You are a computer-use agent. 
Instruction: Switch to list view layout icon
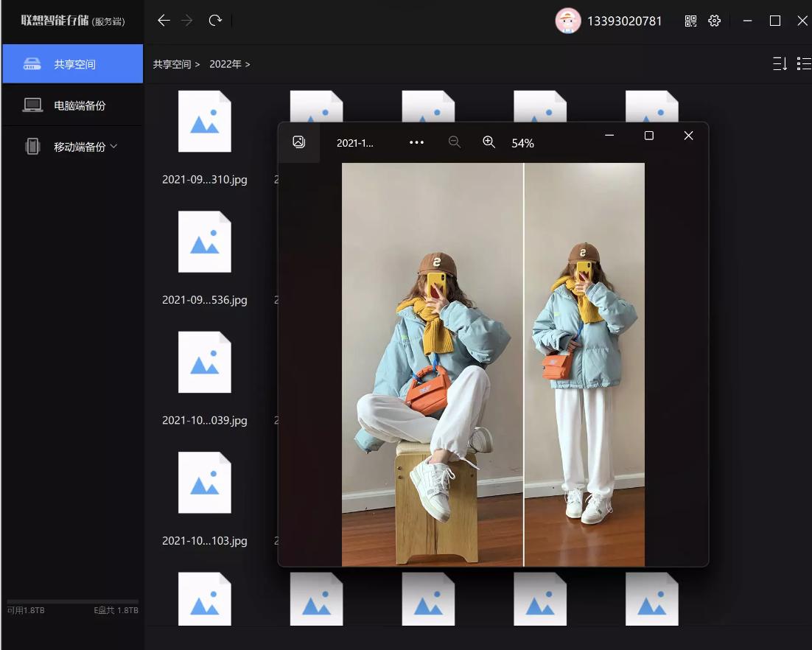tap(804, 64)
